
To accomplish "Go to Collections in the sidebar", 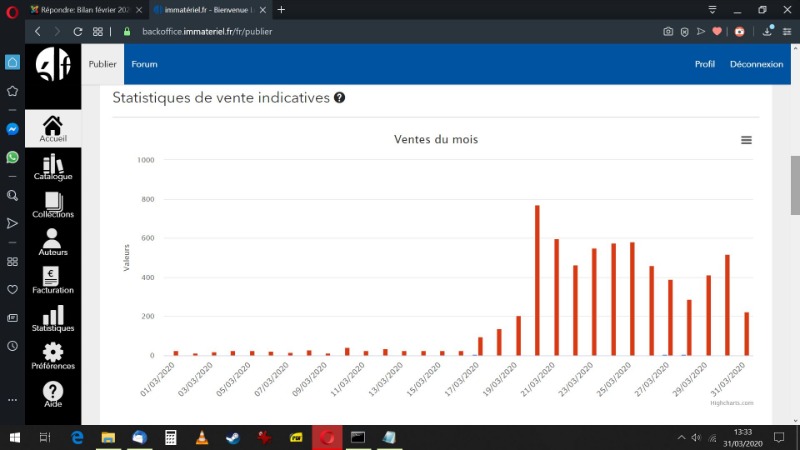I will 53,206.
